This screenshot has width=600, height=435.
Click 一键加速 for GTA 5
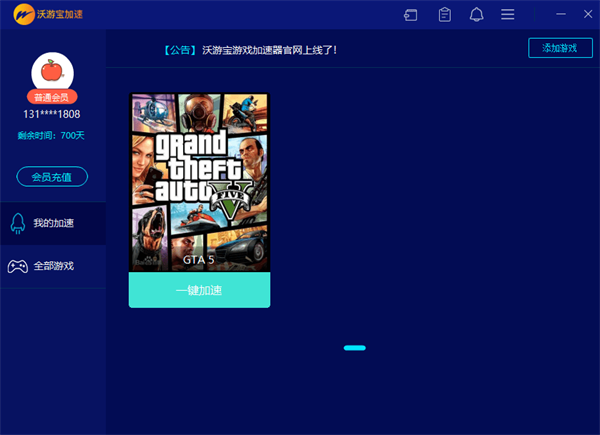pos(199,290)
